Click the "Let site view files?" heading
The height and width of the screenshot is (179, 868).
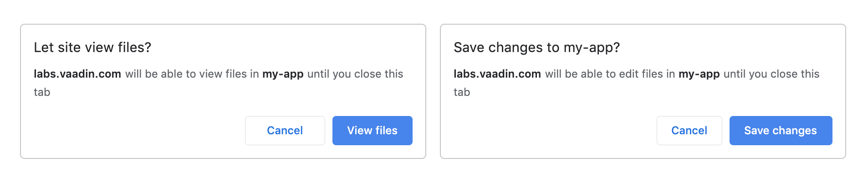tap(92, 47)
